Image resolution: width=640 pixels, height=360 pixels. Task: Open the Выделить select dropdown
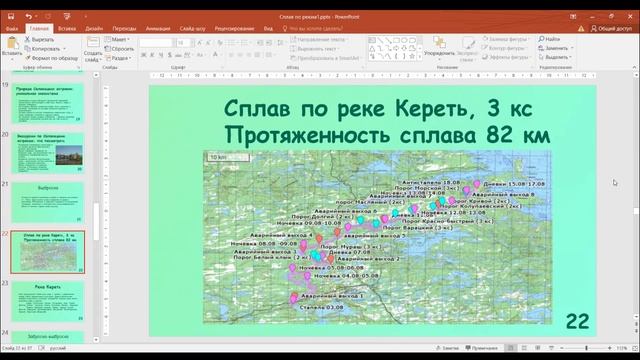point(555,57)
